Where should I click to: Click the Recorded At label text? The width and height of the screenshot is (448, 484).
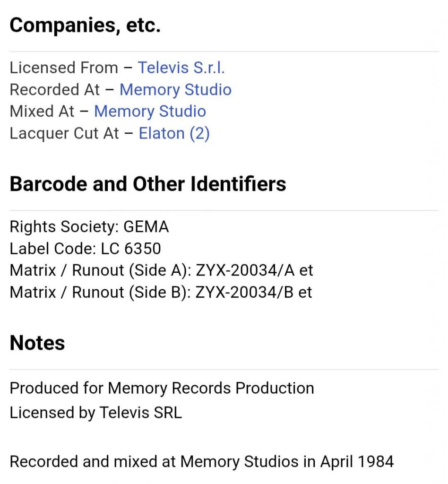55,90
